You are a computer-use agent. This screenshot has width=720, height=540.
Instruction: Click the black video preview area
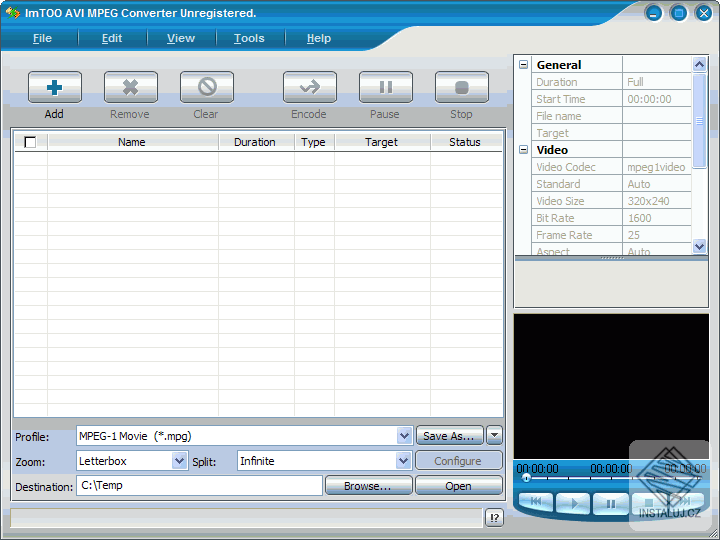coord(611,386)
